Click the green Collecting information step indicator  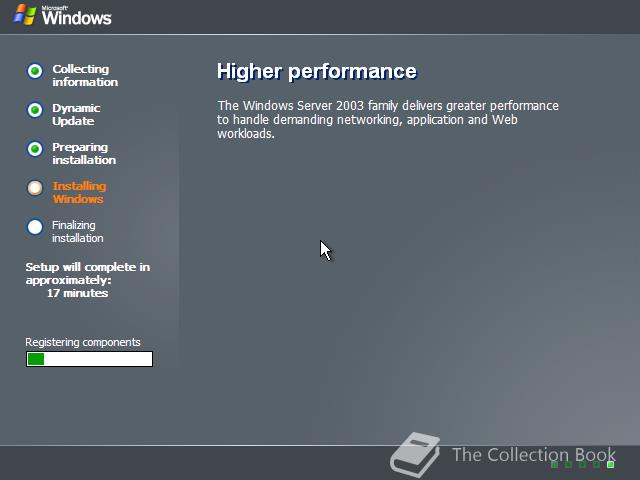point(35,71)
